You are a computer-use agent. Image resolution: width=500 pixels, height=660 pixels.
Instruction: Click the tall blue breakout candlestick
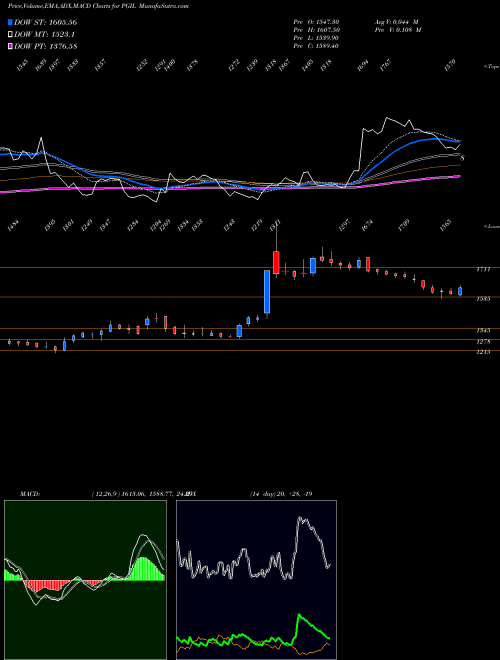pos(267,292)
